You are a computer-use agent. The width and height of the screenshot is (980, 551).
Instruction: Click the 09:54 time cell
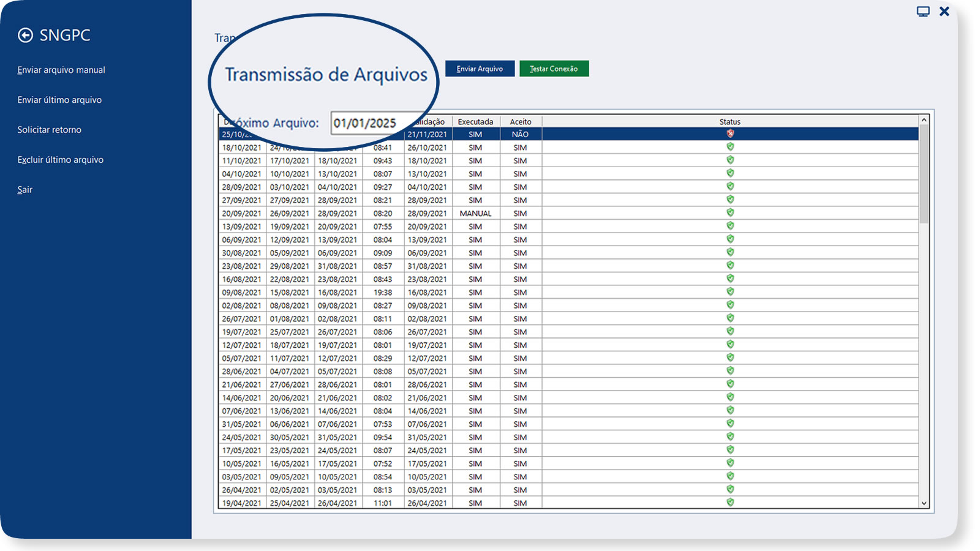pyautogui.click(x=383, y=437)
